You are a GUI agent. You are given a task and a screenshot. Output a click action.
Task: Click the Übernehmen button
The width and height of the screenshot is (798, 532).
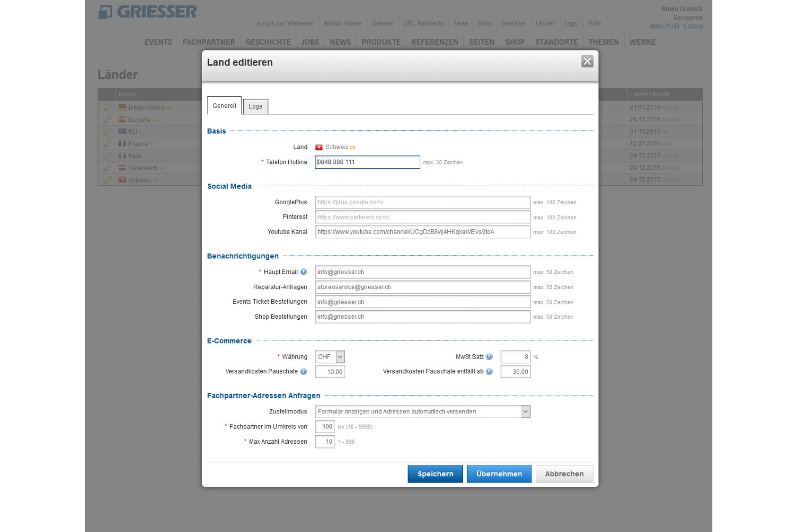[x=498, y=474]
